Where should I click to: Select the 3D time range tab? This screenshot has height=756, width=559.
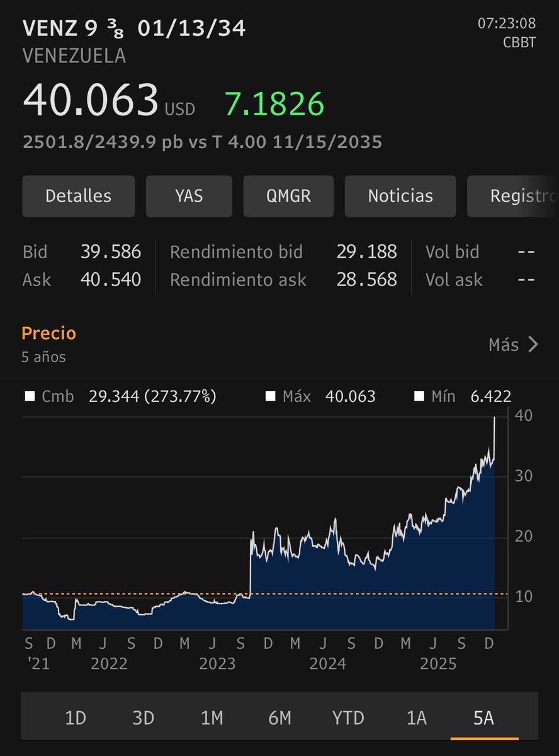(x=144, y=718)
